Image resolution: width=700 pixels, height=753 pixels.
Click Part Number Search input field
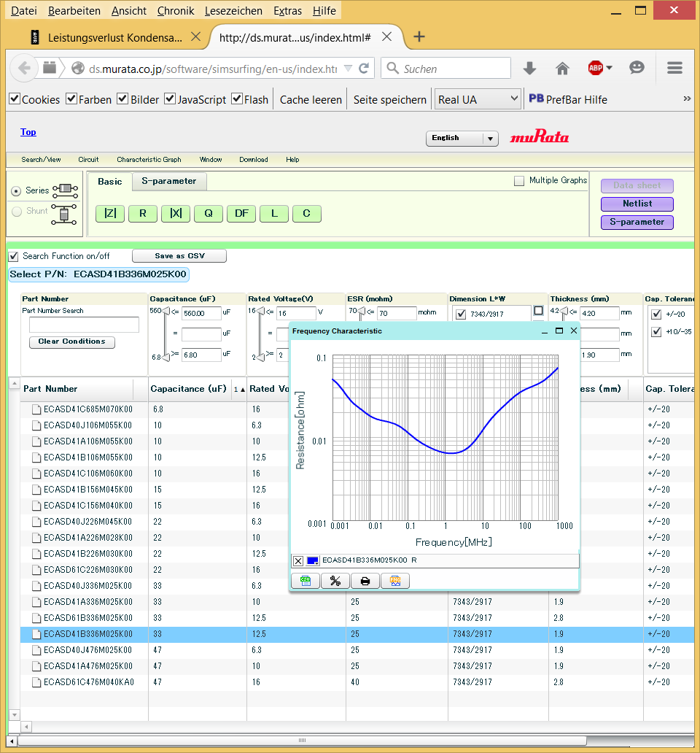[84, 325]
